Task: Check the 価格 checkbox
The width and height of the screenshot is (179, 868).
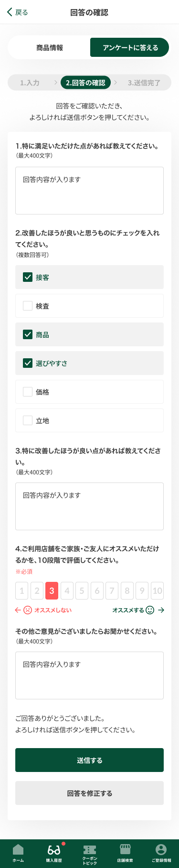Action: (x=28, y=392)
